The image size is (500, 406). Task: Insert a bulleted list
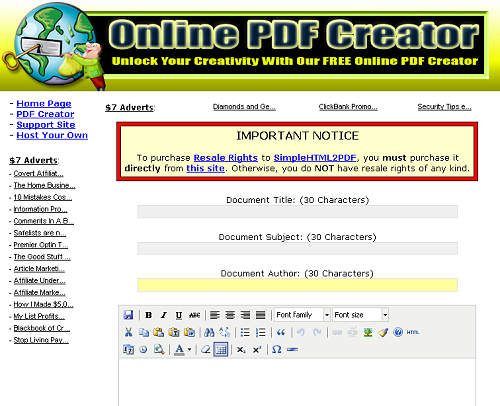click(x=245, y=332)
